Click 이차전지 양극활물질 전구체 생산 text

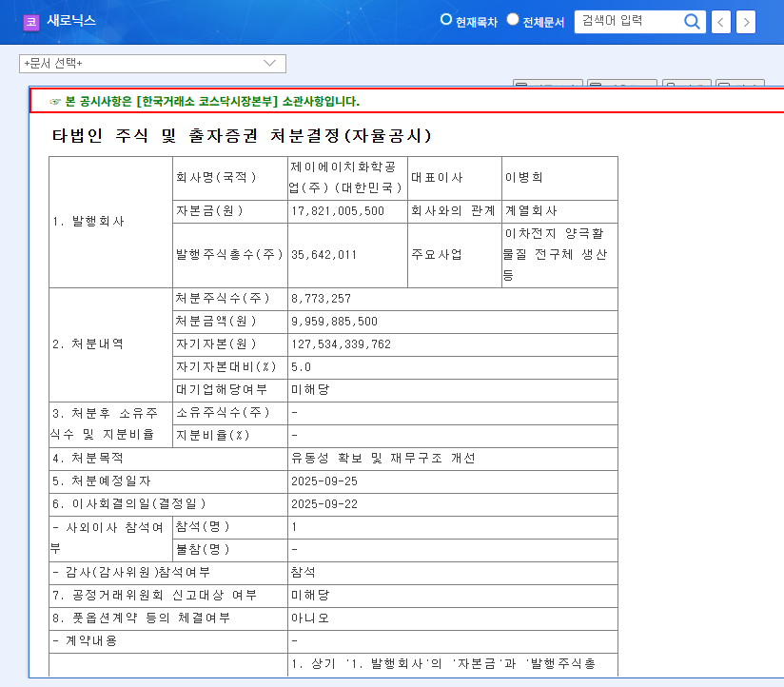coord(555,254)
